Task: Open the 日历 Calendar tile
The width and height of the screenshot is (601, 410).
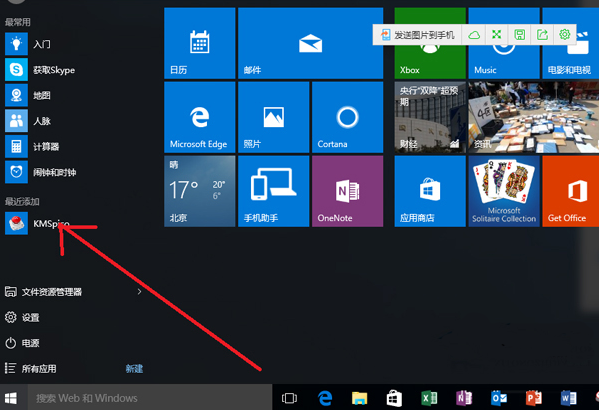Action: tap(200, 43)
